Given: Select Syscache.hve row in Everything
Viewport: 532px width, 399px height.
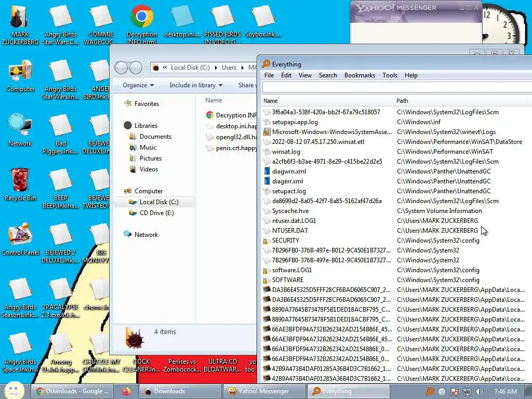Looking at the screenshot, I should (396, 211).
